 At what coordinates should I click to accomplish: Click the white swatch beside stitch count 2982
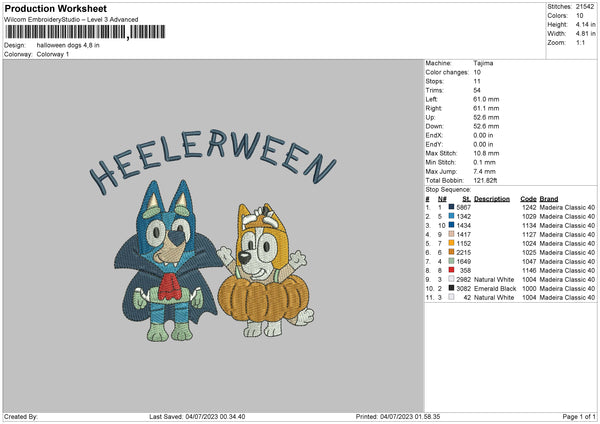pos(451,279)
